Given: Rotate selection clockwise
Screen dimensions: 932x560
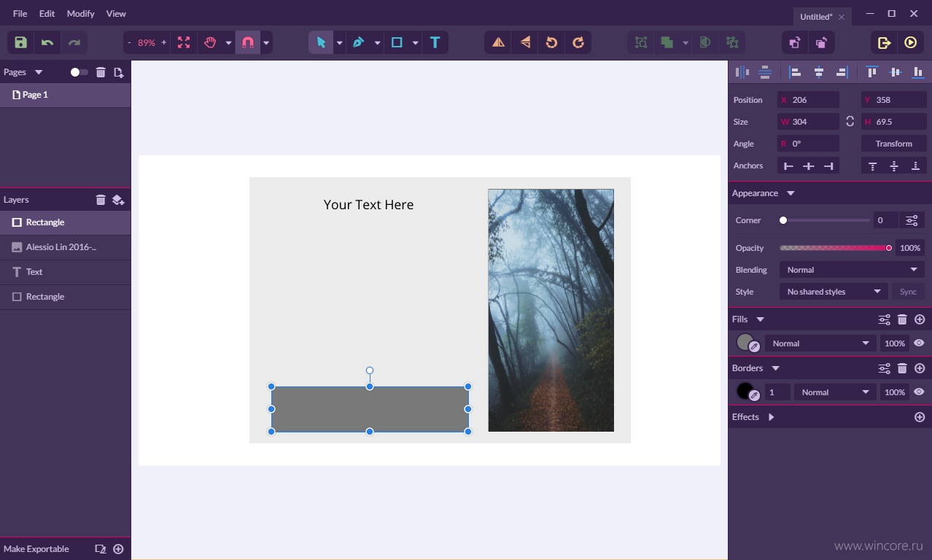Looking at the screenshot, I should click(x=578, y=42).
